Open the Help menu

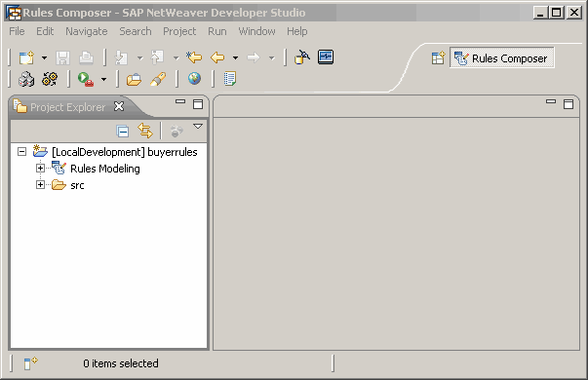click(x=297, y=31)
